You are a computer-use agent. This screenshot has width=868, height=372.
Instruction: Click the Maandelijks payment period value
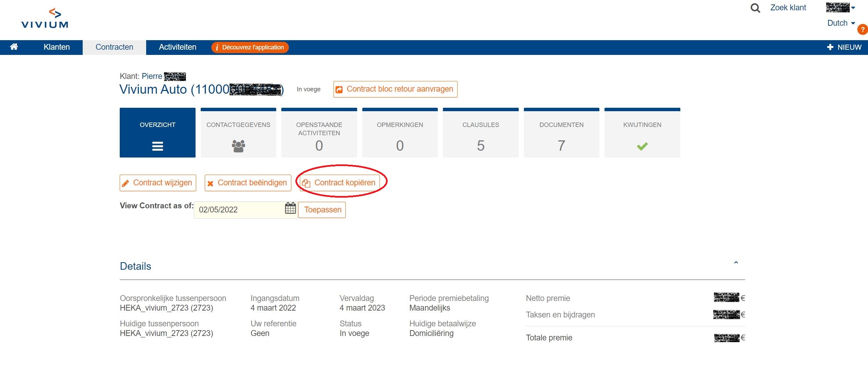click(430, 308)
